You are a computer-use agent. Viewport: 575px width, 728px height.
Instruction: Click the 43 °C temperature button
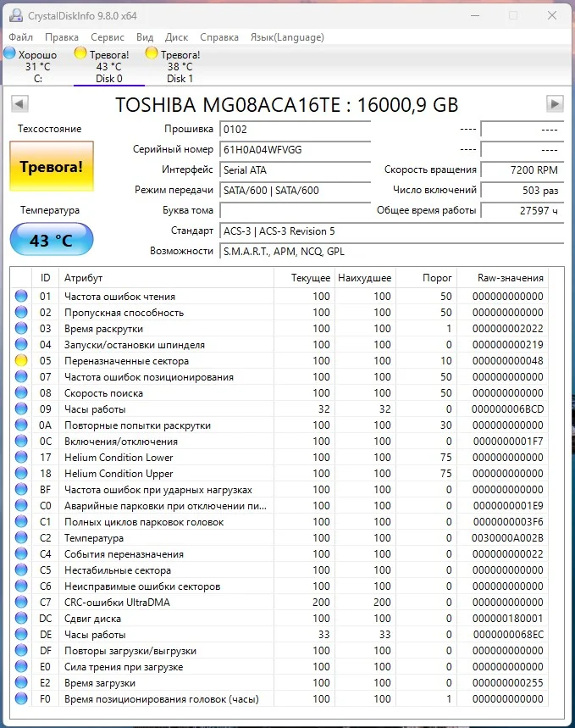52,240
